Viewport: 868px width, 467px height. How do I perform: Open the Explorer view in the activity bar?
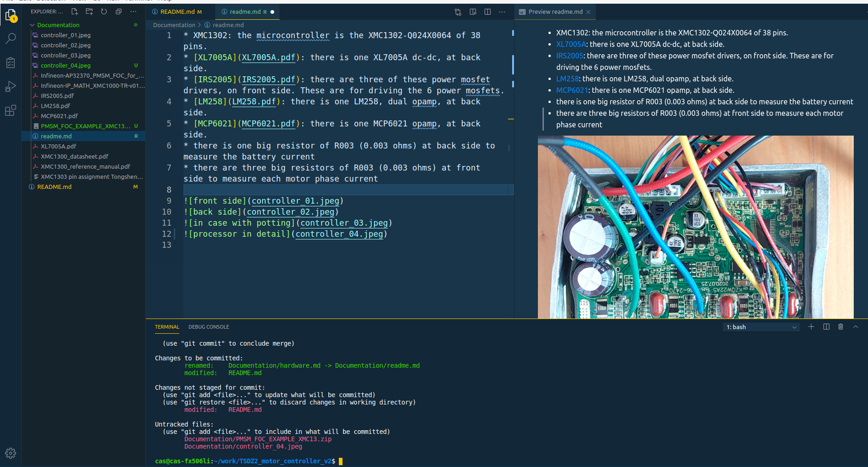(11, 16)
